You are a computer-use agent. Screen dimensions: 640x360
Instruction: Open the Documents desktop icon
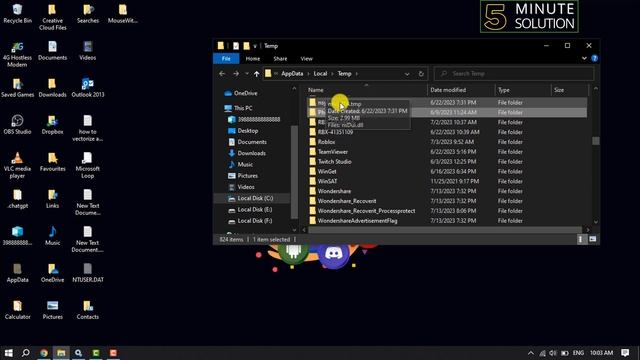(52, 51)
